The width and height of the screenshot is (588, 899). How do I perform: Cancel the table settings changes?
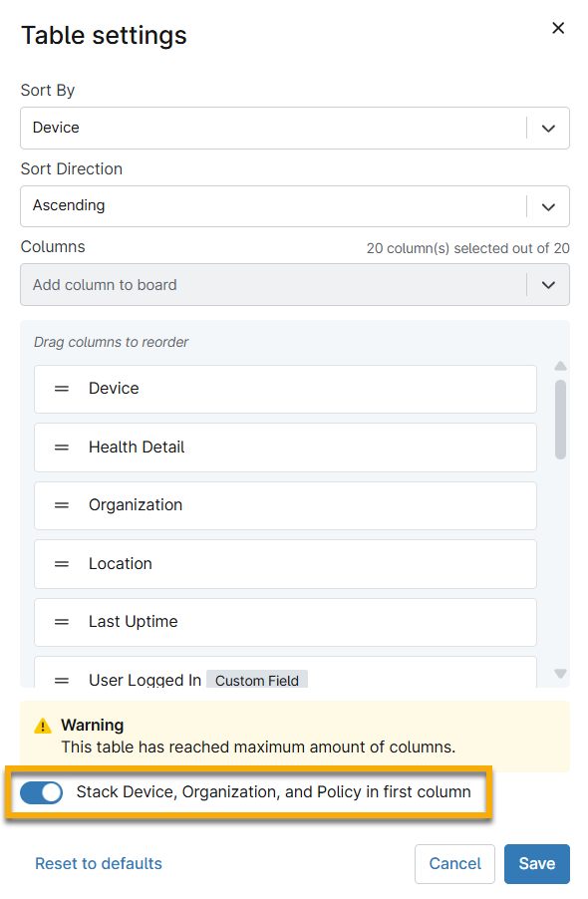(455, 863)
